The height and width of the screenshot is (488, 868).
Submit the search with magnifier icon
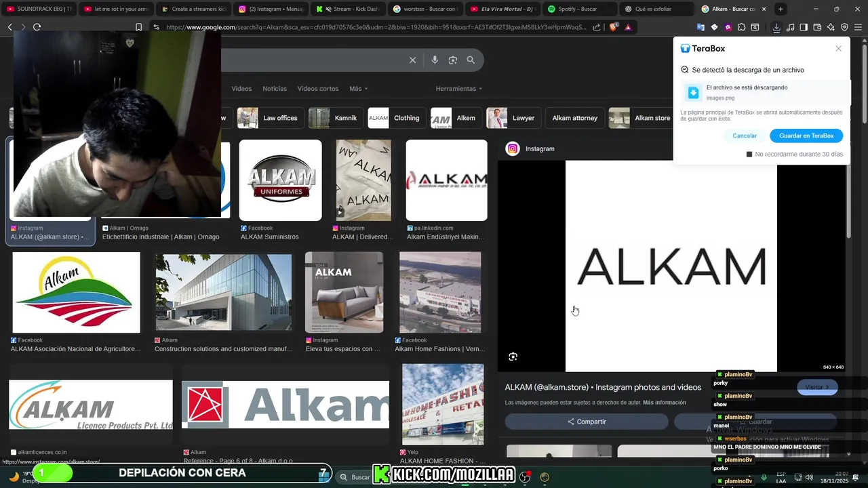(471, 60)
